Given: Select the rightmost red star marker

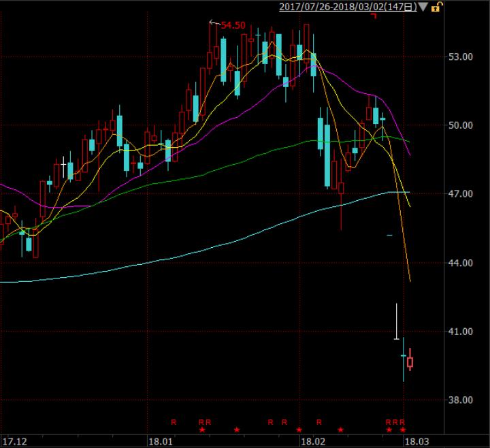Looking at the screenshot, I should [403, 430].
